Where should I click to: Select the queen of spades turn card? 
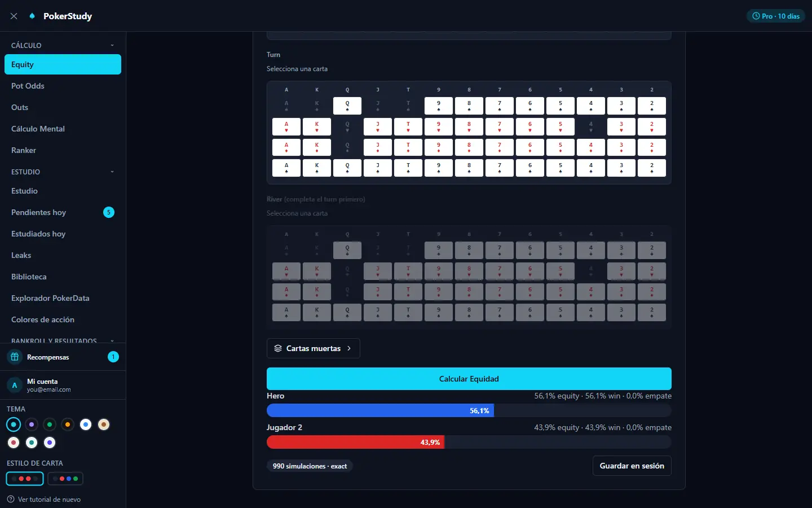pos(347,106)
